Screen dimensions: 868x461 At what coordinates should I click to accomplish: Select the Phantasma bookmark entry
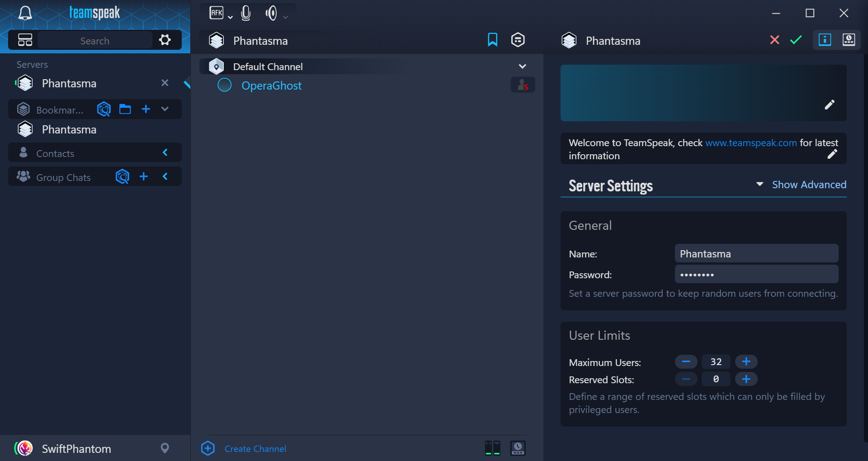pos(69,130)
